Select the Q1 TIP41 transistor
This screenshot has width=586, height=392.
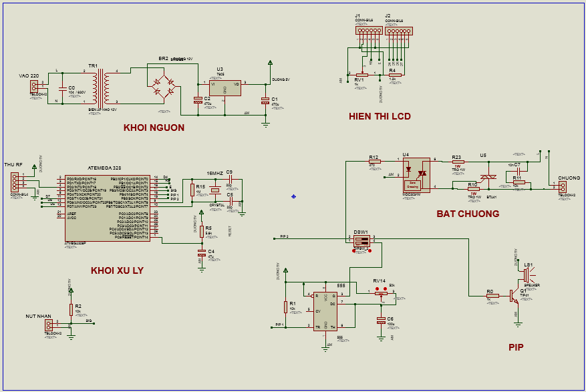click(514, 295)
